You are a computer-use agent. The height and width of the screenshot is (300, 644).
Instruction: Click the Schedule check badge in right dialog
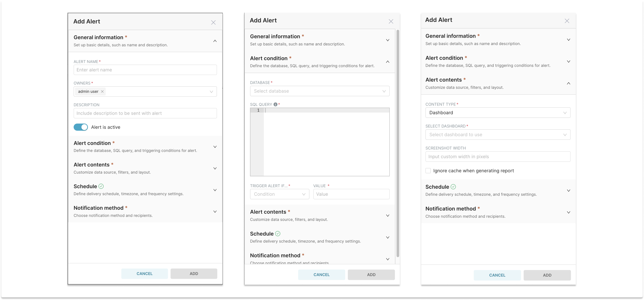click(x=453, y=187)
